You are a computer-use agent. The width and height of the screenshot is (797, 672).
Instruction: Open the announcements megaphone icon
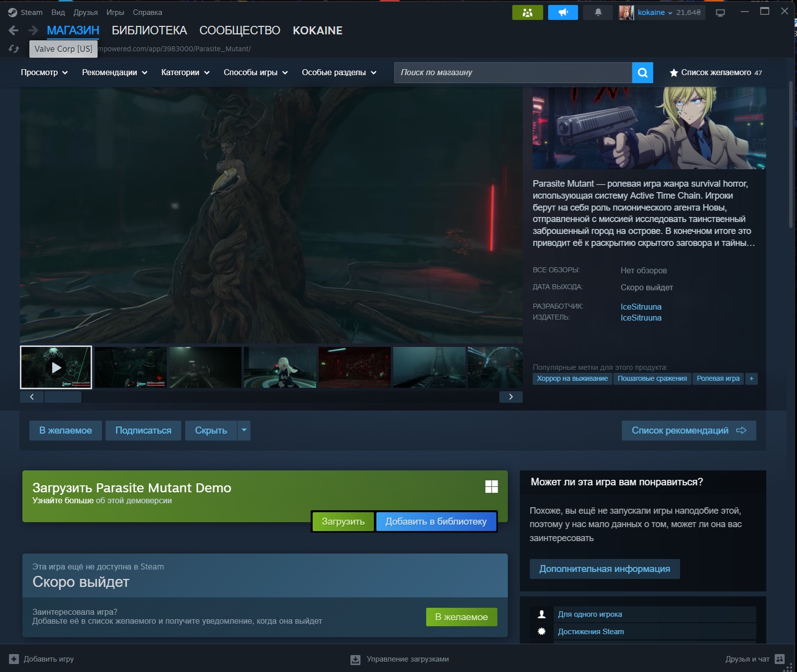point(563,12)
